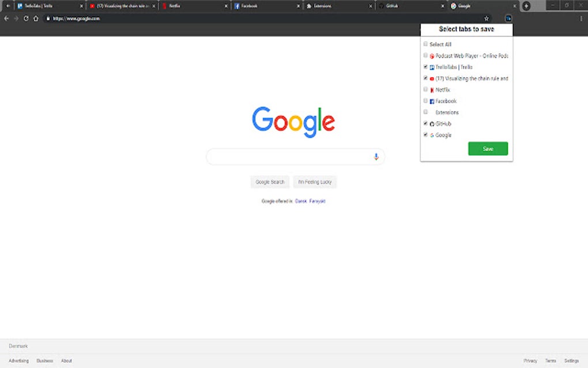Click the green Save button

click(x=488, y=148)
